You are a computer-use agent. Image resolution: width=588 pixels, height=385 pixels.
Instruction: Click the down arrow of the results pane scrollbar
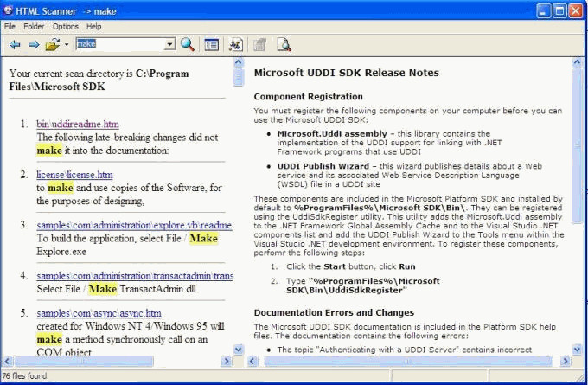click(238, 350)
